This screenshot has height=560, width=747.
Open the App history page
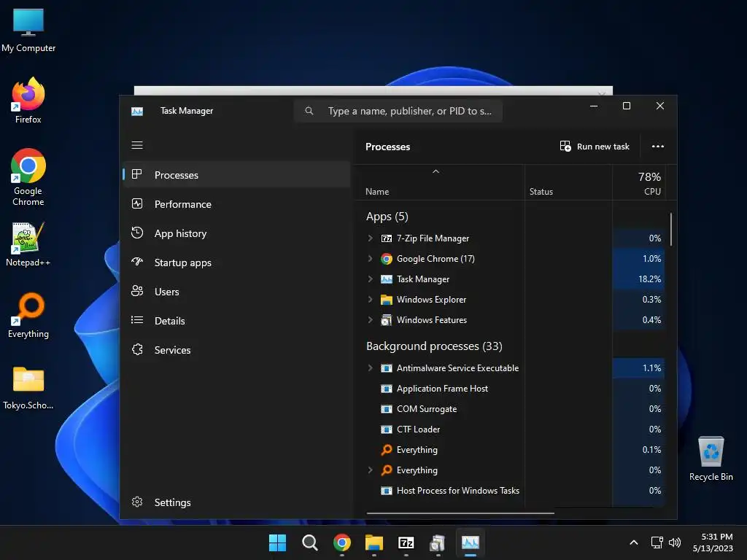coord(237,233)
